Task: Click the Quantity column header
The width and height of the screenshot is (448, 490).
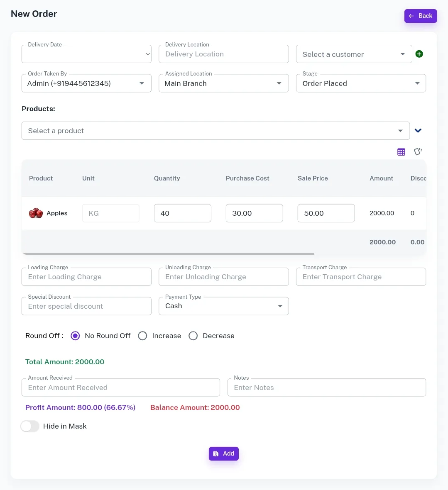Action: point(167,178)
